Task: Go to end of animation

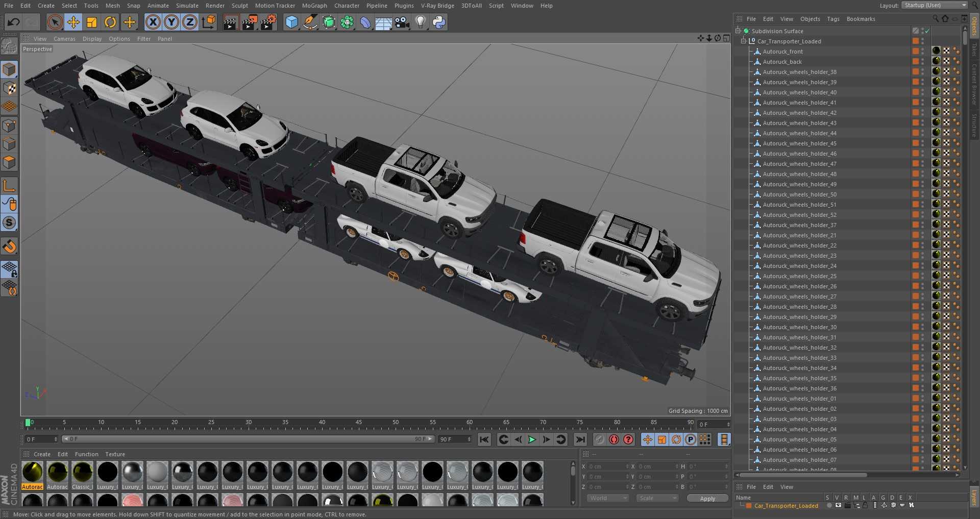Action: coord(580,439)
